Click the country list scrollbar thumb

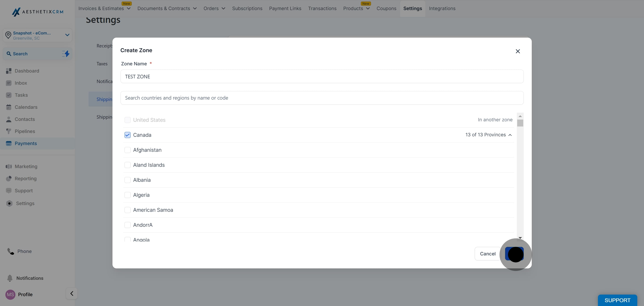[x=520, y=123]
